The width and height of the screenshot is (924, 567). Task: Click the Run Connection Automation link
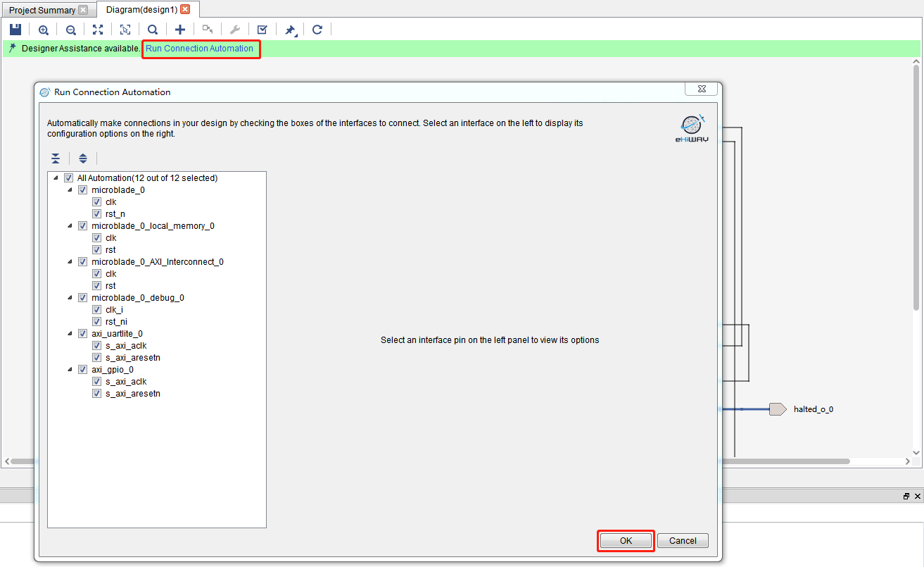199,49
